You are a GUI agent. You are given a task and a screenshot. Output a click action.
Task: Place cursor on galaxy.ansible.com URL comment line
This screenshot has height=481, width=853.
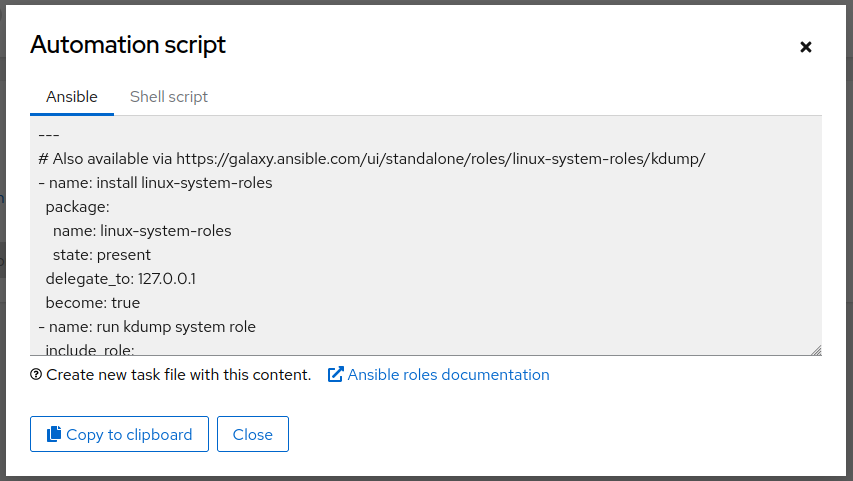[x=372, y=159]
